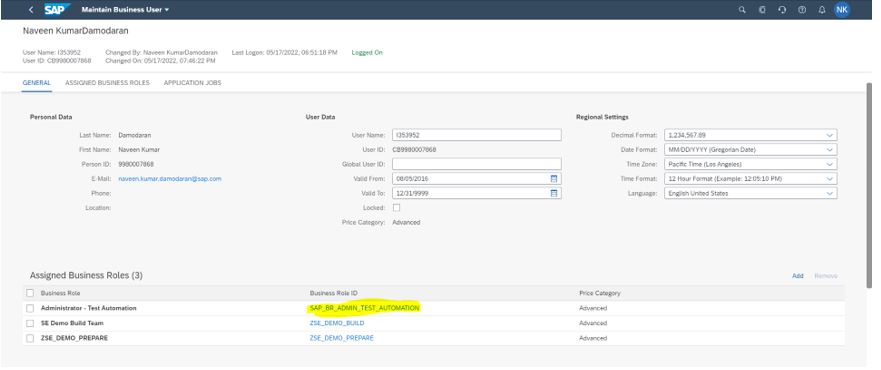Image resolution: width=881 pixels, height=370 pixels.
Task: Click the User Name input field
Action: (476, 135)
